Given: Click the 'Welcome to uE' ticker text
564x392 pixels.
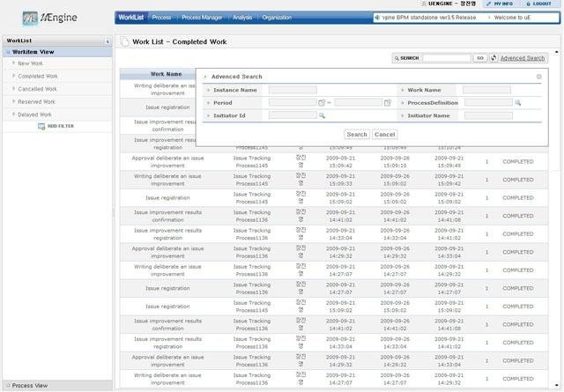Looking at the screenshot, I should pyautogui.click(x=512, y=18).
